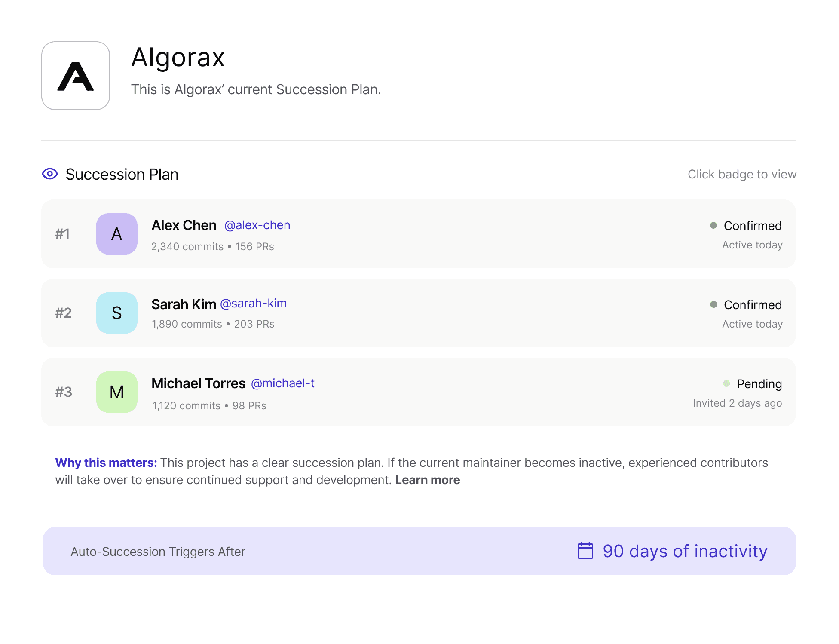The height and width of the screenshot is (644, 839).
Task: Click the Learn more link
Action: pos(427,480)
